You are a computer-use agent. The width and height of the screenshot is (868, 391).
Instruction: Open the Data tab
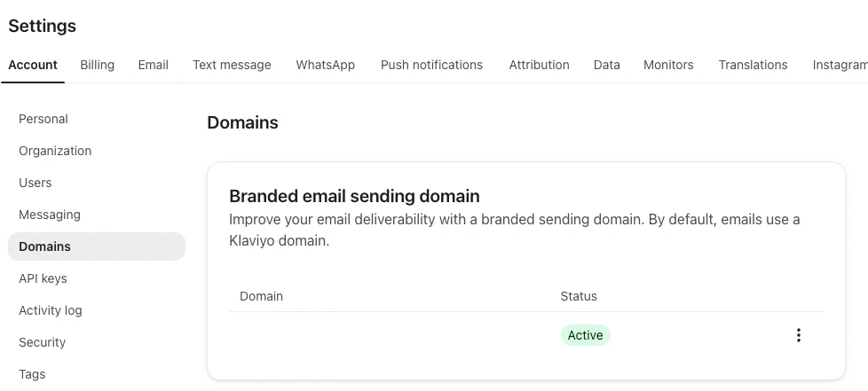pos(606,65)
